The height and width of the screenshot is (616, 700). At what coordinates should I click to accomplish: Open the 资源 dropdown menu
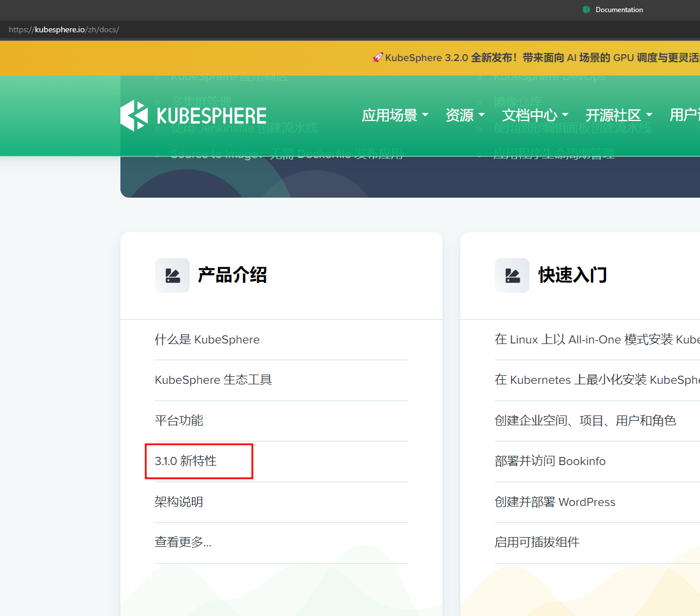[x=465, y=115]
